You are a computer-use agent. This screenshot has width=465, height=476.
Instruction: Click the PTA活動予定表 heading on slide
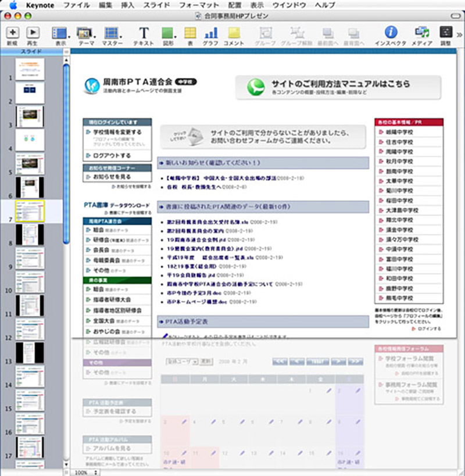187,322
